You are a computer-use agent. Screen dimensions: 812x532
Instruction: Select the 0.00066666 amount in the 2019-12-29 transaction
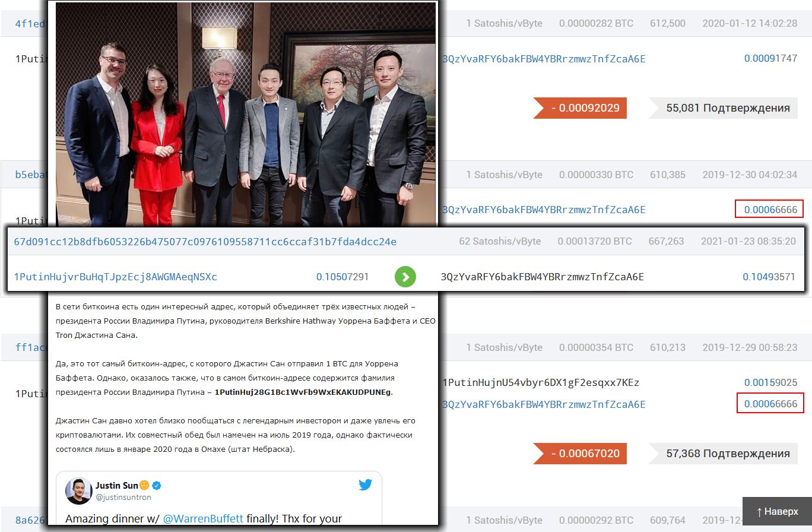(770, 404)
